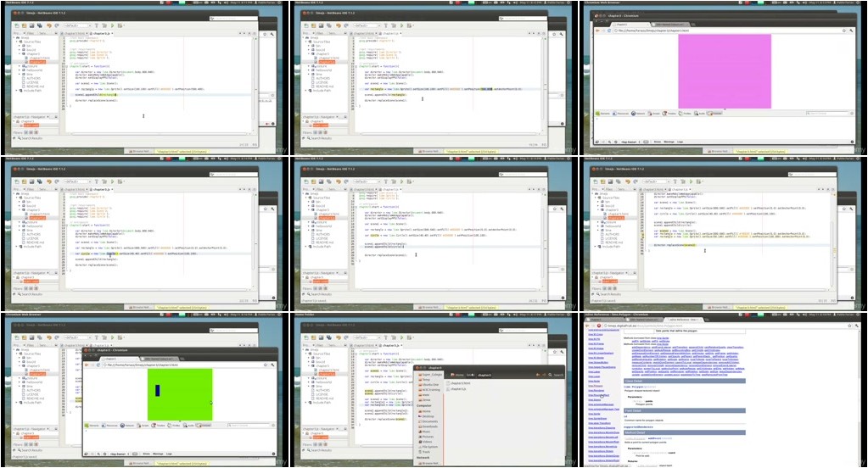This screenshot has height=468, width=868.
Task: Collapse Source Files node in NetBeans behind file manager
Action: click(x=306, y=354)
